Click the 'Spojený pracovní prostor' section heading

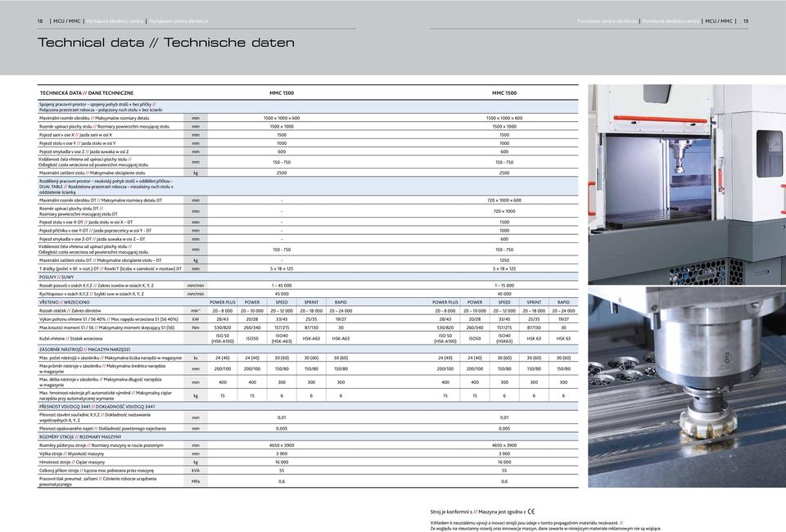coord(101,107)
